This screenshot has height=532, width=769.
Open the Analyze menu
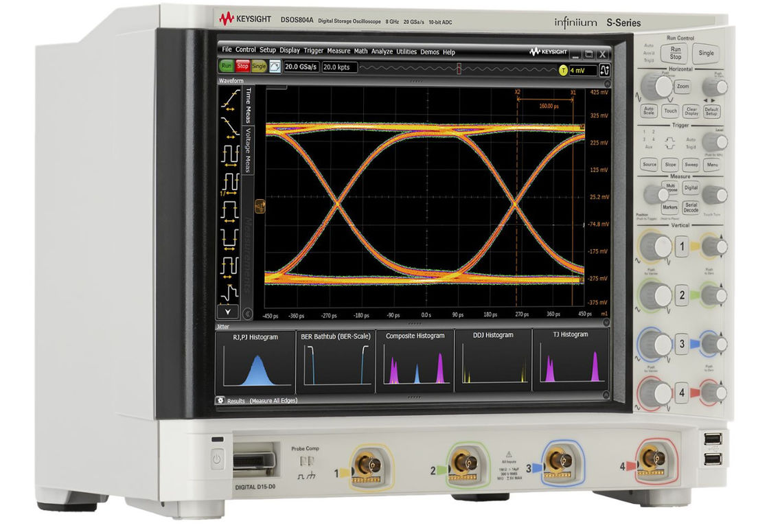[x=382, y=51]
